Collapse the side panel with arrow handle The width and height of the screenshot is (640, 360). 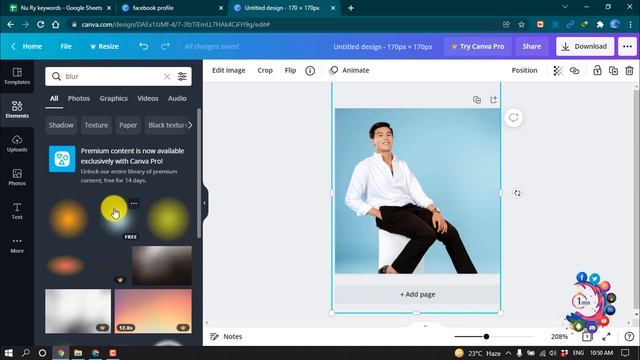click(205, 203)
